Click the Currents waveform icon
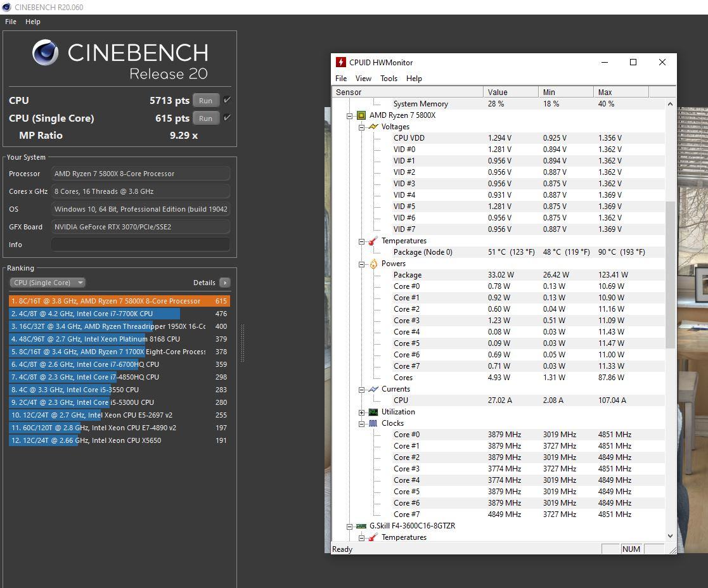Screen dimensions: 708x588 [x=373, y=389]
